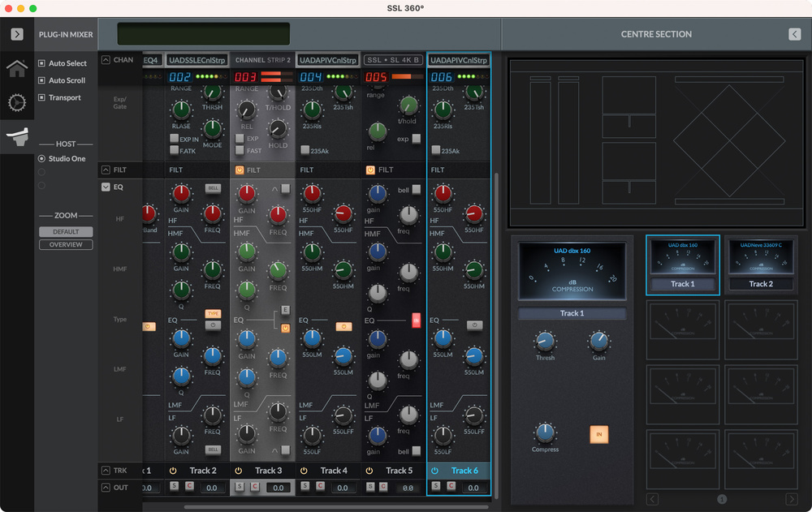Collapse the Centre Section panel arrow
This screenshot has width=812, height=512.
pyautogui.click(x=794, y=34)
